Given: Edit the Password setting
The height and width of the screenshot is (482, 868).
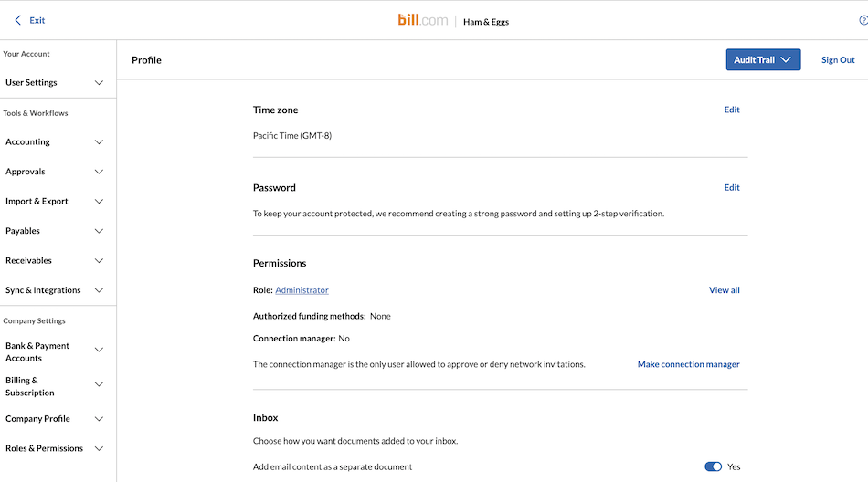Looking at the screenshot, I should click(732, 188).
